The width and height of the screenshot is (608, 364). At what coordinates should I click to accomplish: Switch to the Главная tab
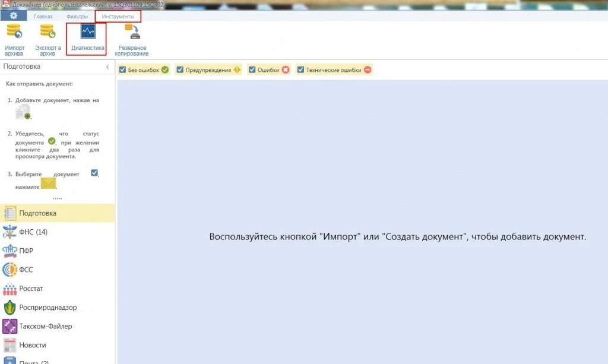tap(43, 17)
